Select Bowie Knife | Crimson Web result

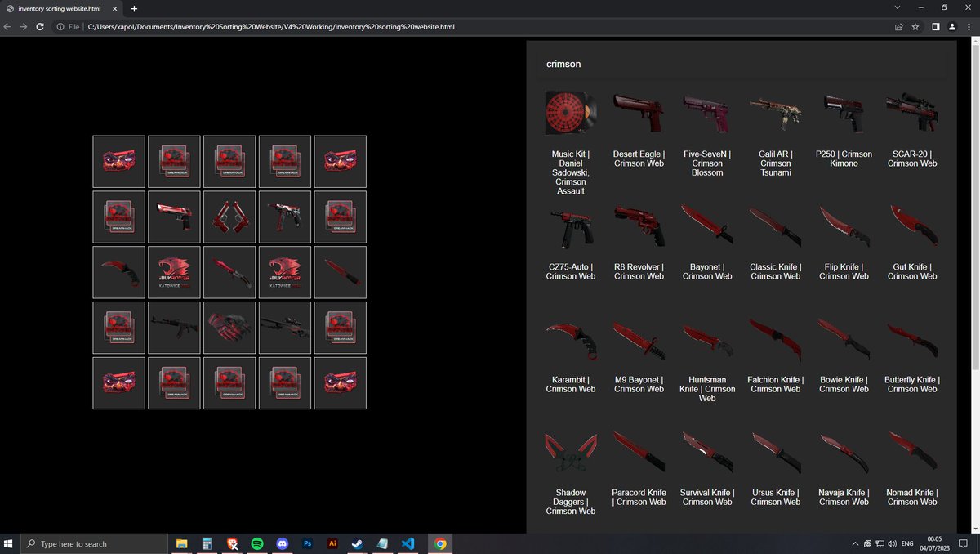pos(844,355)
